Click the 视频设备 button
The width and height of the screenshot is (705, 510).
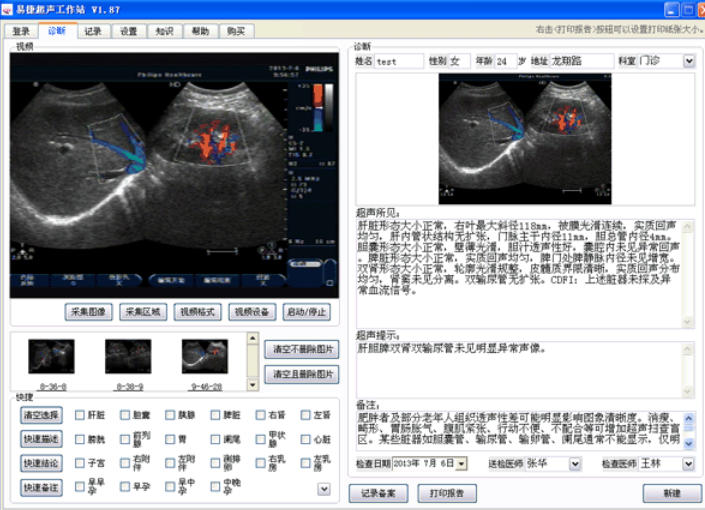click(252, 312)
